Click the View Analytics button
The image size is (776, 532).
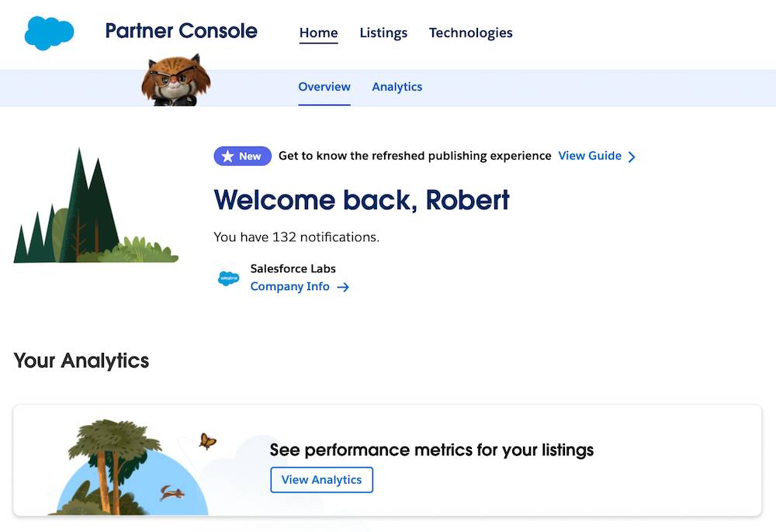coord(321,479)
